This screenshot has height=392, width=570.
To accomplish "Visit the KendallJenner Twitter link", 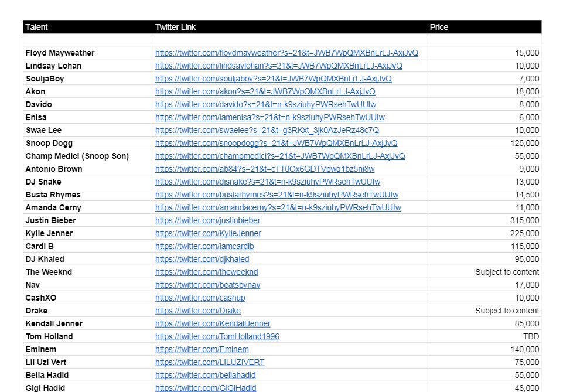I will tap(213, 323).
